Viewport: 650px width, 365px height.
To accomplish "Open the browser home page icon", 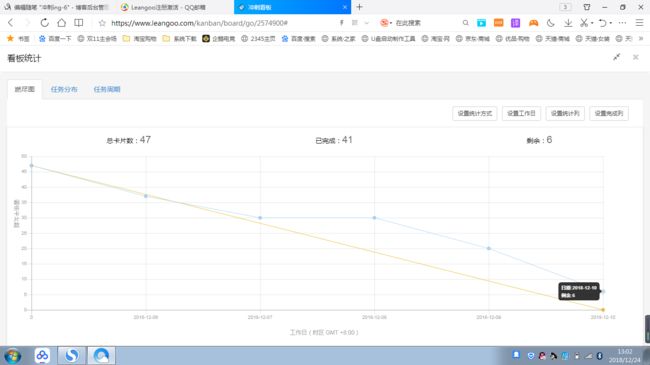I will point(61,23).
